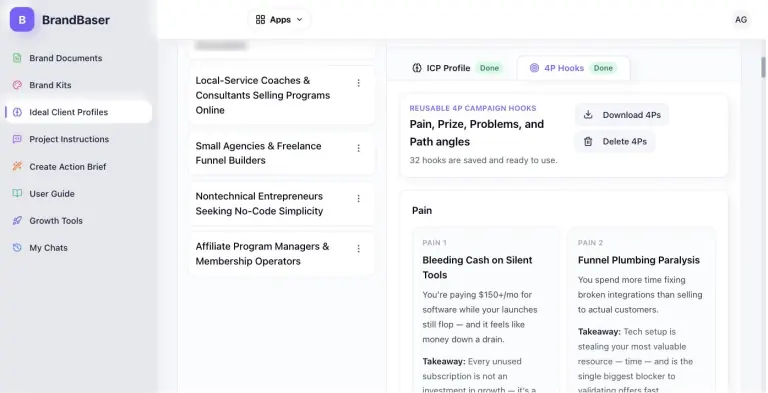Click the PAIN 2 label
This screenshot has width=768, height=393.
pos(590,243)
